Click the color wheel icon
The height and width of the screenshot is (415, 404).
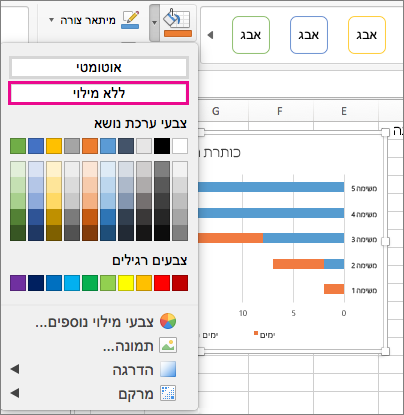168,321
